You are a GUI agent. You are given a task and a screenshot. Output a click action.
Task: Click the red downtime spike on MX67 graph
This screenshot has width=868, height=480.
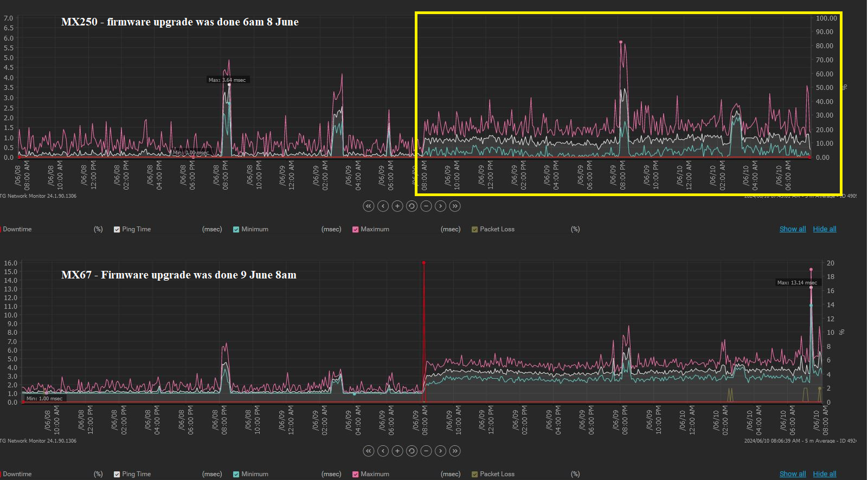click(423, 325)
